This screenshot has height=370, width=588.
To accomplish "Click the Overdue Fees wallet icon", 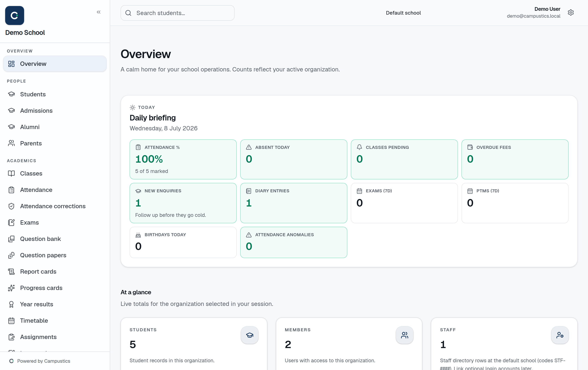I will tap(470, 147).
